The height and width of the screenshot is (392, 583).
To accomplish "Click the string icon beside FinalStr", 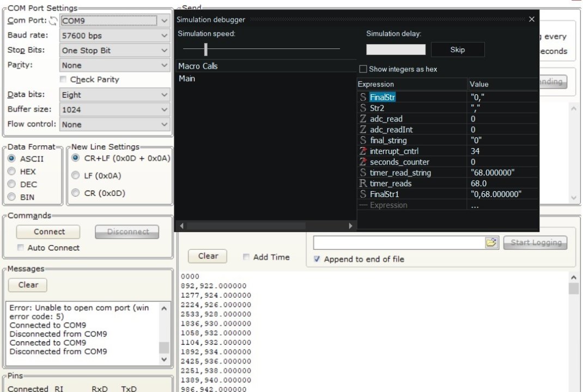I will [363, 97].
